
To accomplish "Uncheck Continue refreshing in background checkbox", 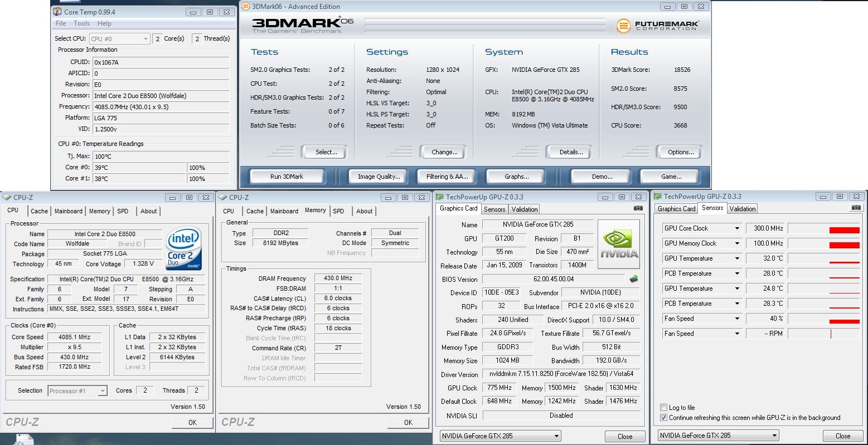I will click(663, 417).
